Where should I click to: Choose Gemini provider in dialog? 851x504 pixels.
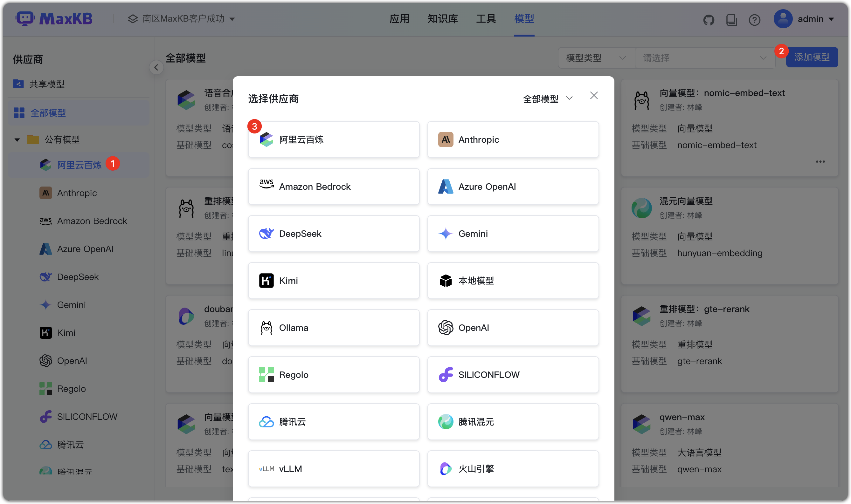pyautogui.click(x=513, y=233)
